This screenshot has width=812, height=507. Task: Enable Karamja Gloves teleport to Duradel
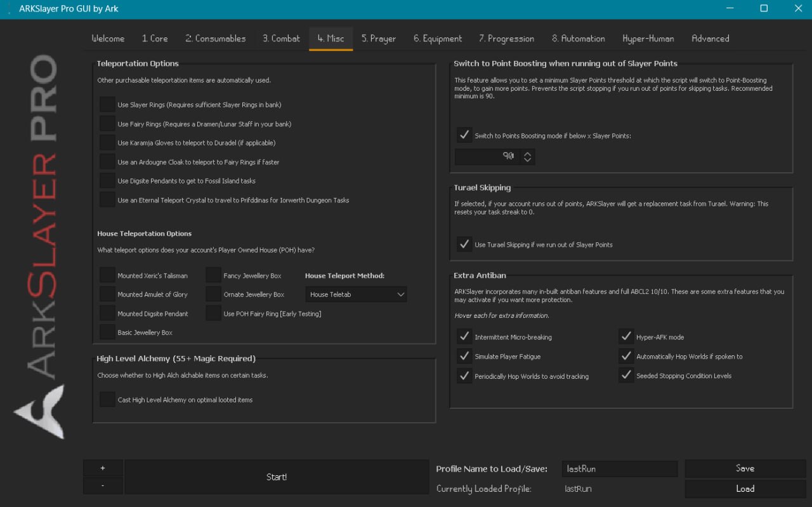(107, 143)
